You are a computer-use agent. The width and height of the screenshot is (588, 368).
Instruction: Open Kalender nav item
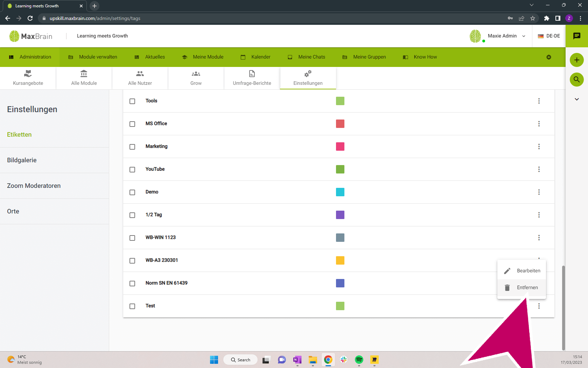(x=255, y=57)
